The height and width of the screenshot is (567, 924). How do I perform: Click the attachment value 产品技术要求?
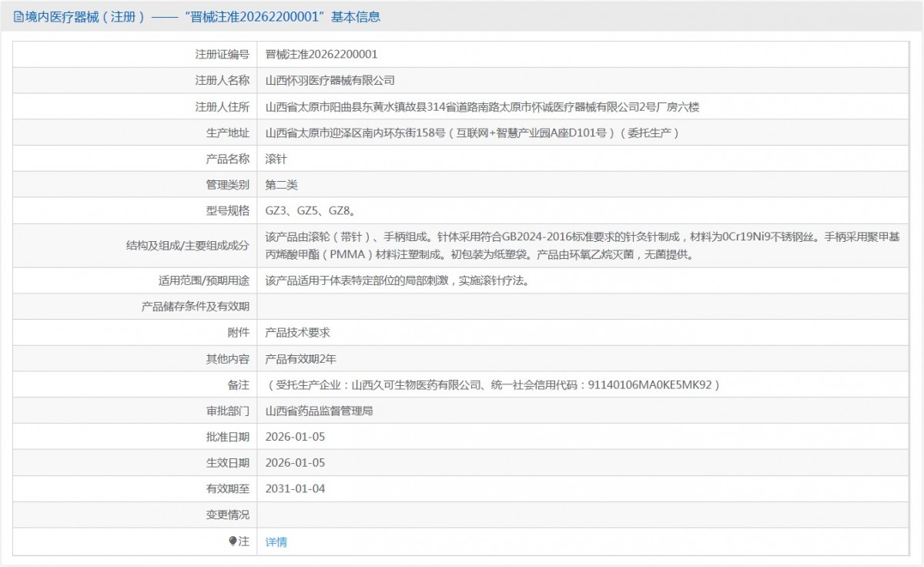297,333
